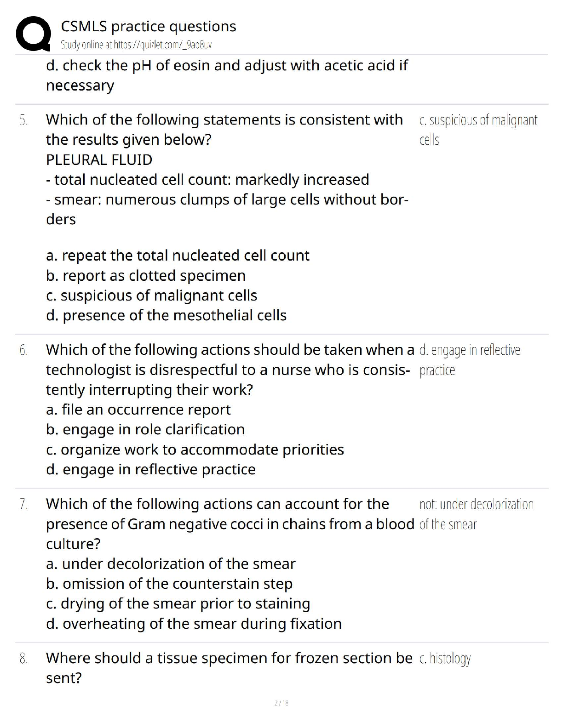Screen dimensions: 563x728
Task: Click the 'PLEURAL FLUID' heading text
Action: (x=99, y=160)
